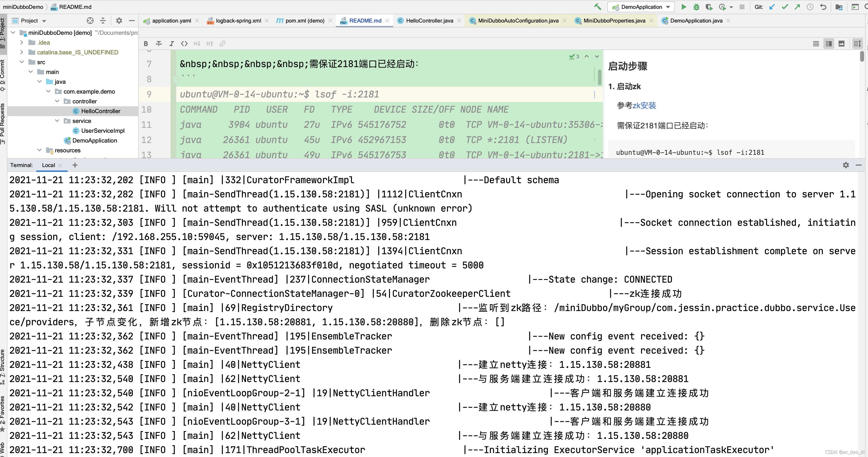Push commits with Git arrow icon
868x457 pixels.
tap(797, 7)
